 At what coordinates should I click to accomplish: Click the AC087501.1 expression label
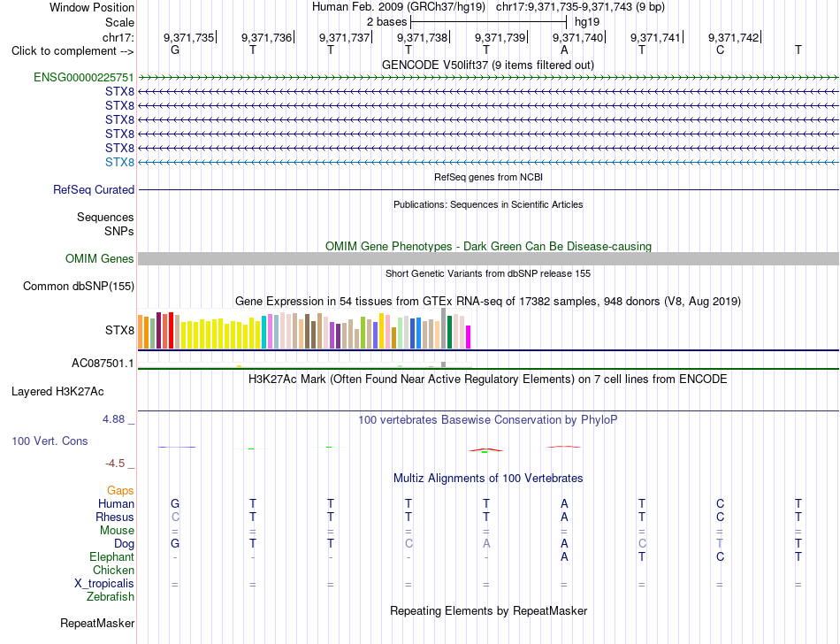(x=103, y=364)
